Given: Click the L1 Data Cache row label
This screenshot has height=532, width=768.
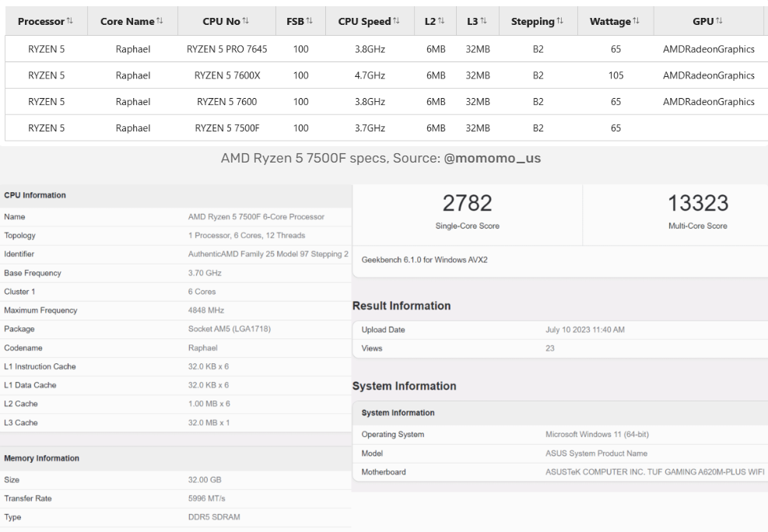Looking at the screenshot, I should coord(30,385).
